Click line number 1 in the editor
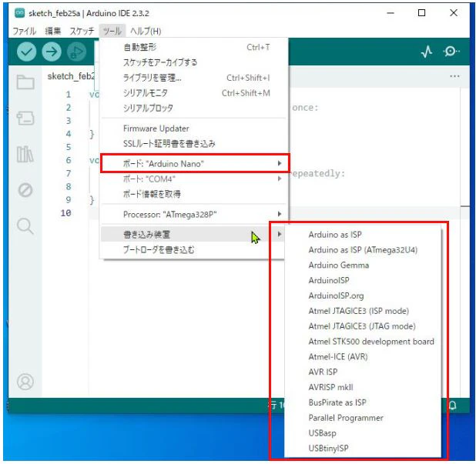The width and height of the screenshot is (476, 464). point(69,95)
